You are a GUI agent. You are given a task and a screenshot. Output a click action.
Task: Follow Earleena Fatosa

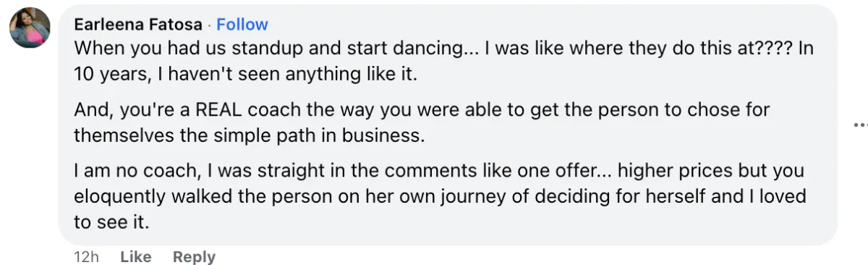[x=242, y=25]
